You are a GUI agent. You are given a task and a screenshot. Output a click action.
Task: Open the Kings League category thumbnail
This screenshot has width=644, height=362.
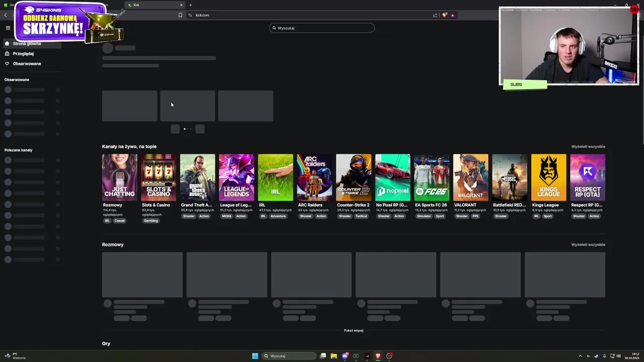coord(548,177)
